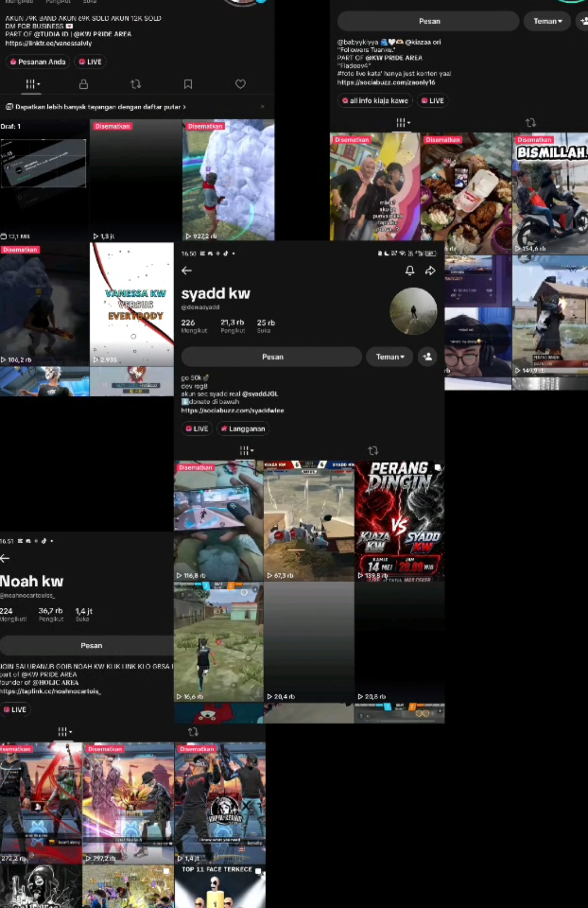Play the pinned 116,8 rb handcam video

(x=218, y=521)
